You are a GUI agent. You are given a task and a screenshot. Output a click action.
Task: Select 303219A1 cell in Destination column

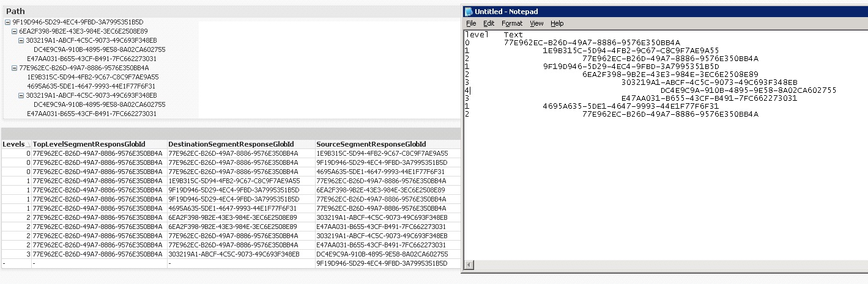(x=241, y=254)
